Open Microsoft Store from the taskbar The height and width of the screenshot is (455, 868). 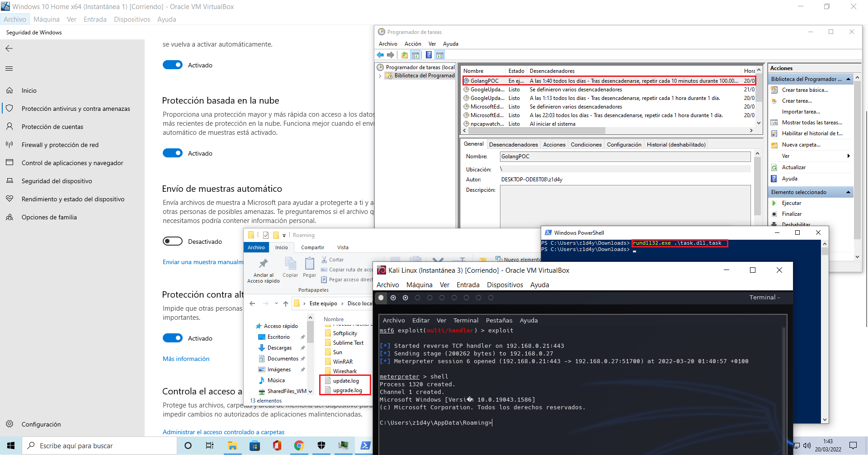255,446
